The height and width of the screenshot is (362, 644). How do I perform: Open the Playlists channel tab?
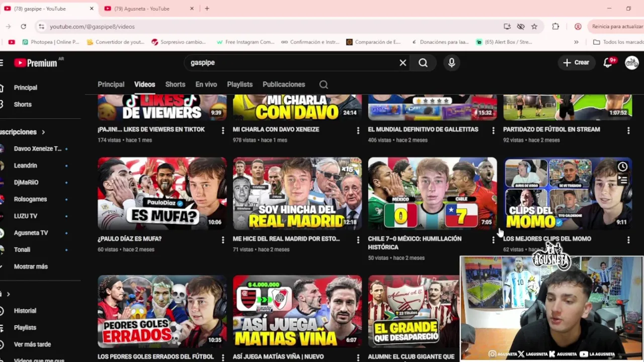(239, 84)
